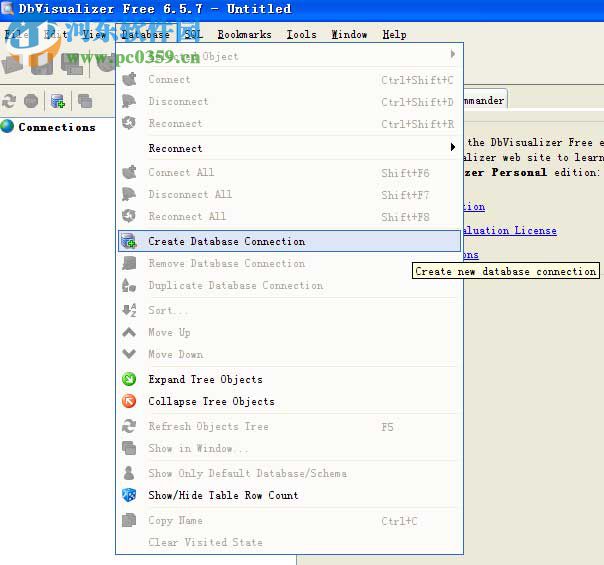Click Refresh Objects Tree item

(289, 427)
